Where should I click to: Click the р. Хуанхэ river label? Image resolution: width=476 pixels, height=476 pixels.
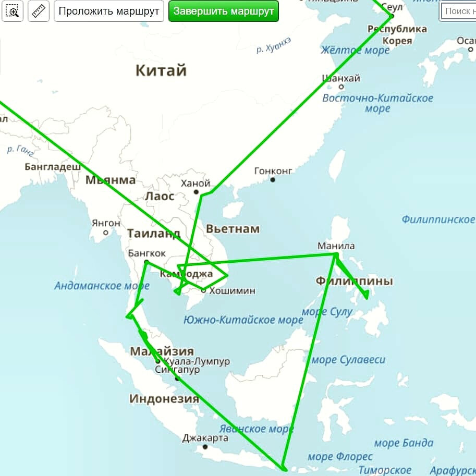tap(274, 45)
